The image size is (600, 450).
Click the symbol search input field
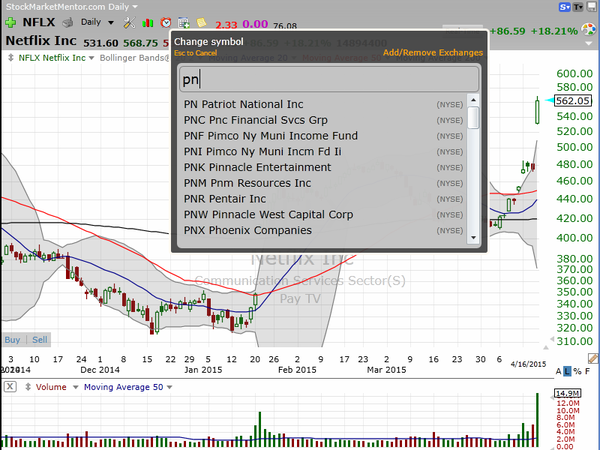(329, 79)
